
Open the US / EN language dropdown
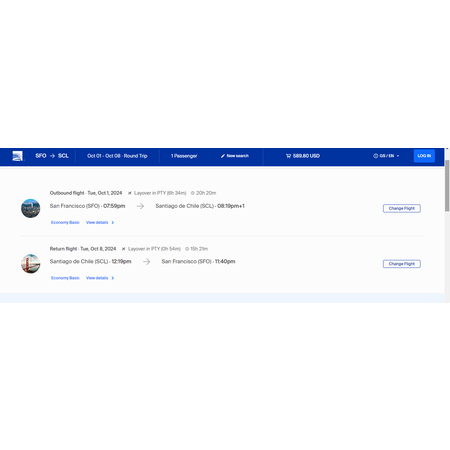(386, 156)
